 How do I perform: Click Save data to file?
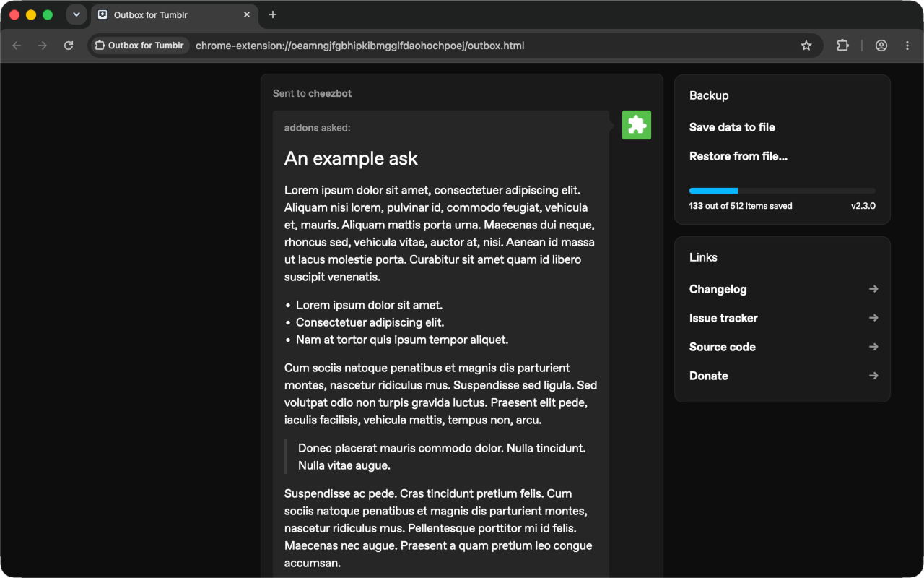(x=732, y=127)
